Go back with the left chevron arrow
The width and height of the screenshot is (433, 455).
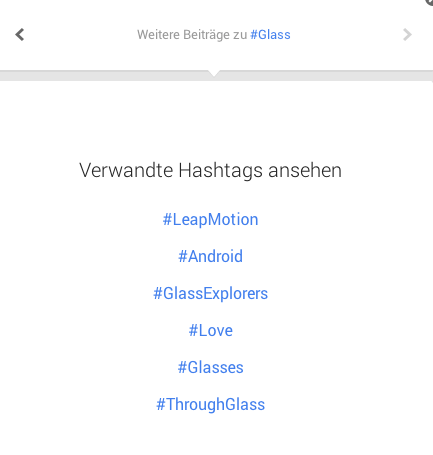20,34
